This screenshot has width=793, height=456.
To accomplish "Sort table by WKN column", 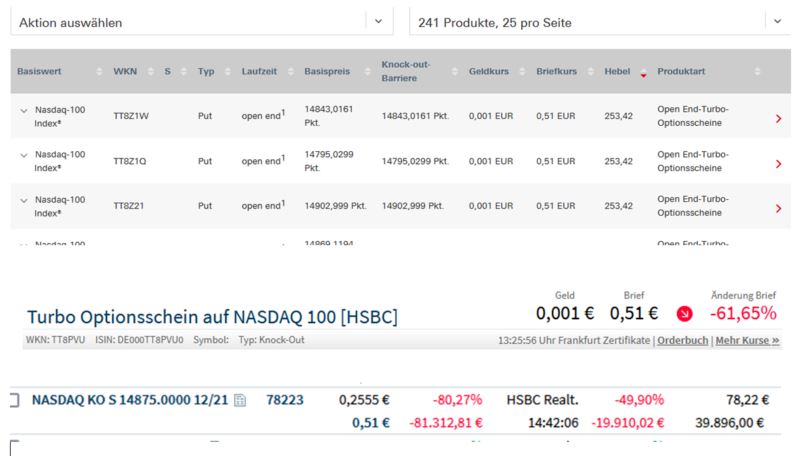I will pos(151,72).
